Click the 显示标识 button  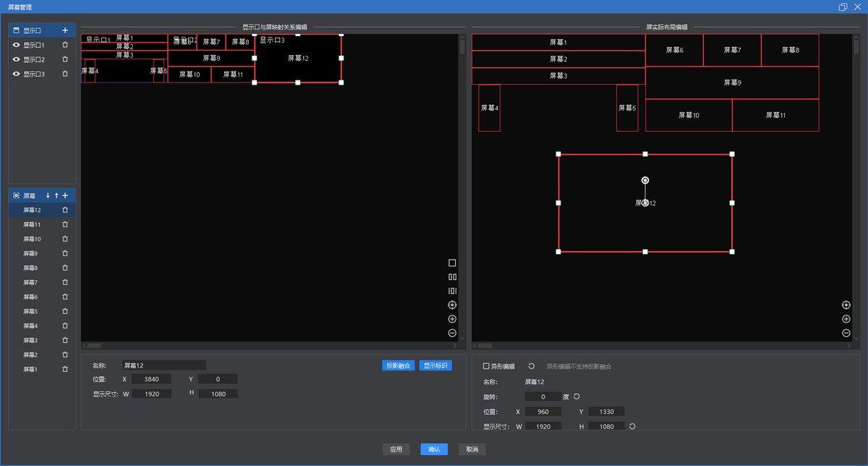click(x=435, y=365)
